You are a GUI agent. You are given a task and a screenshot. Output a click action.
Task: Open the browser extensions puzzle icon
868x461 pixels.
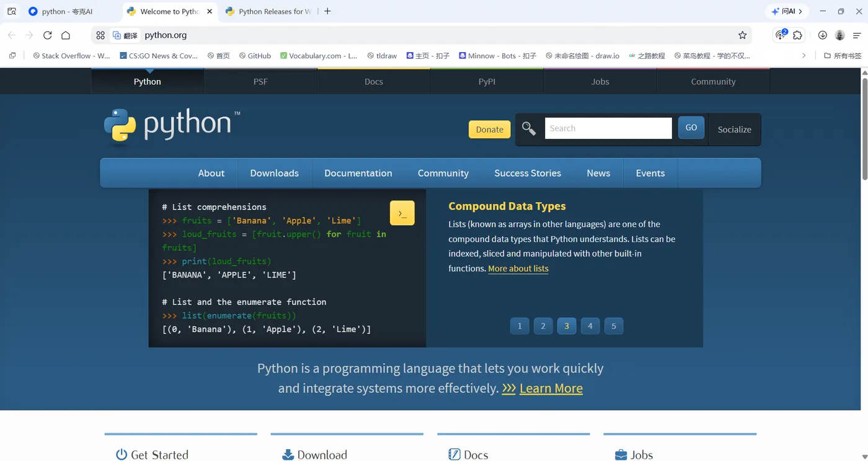(x=798, y=35)
